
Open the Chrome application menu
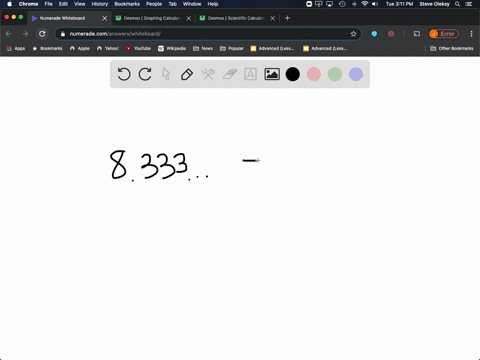point(28,4)
